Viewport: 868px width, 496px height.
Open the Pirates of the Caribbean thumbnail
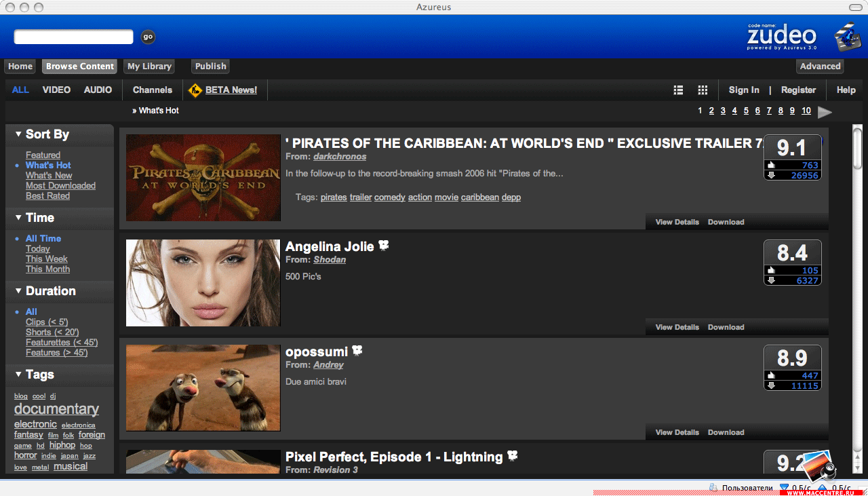point(203,178)
